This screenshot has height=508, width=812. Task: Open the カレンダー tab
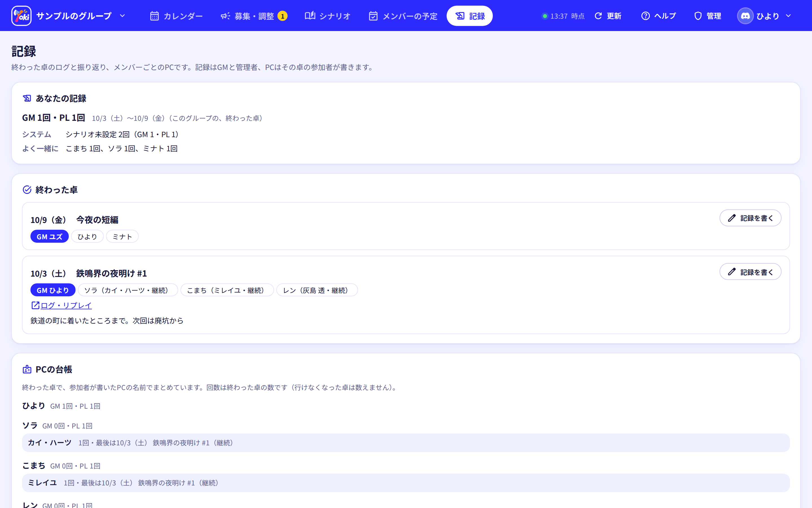coord(176,16)
